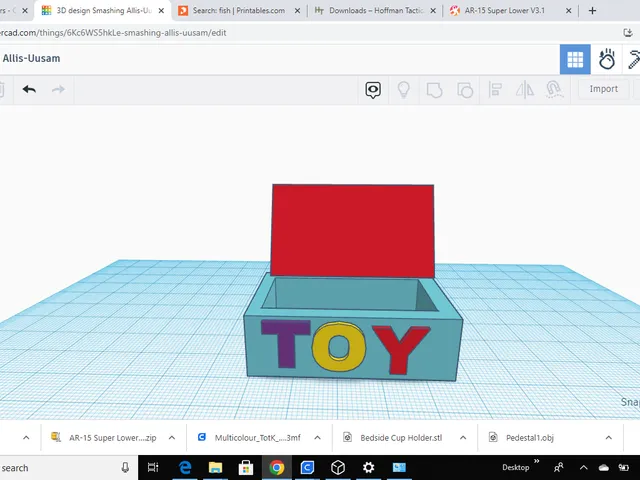
Task: Click the Redo arrow in Tinkercad toolbar
Action: pos(58,89)
